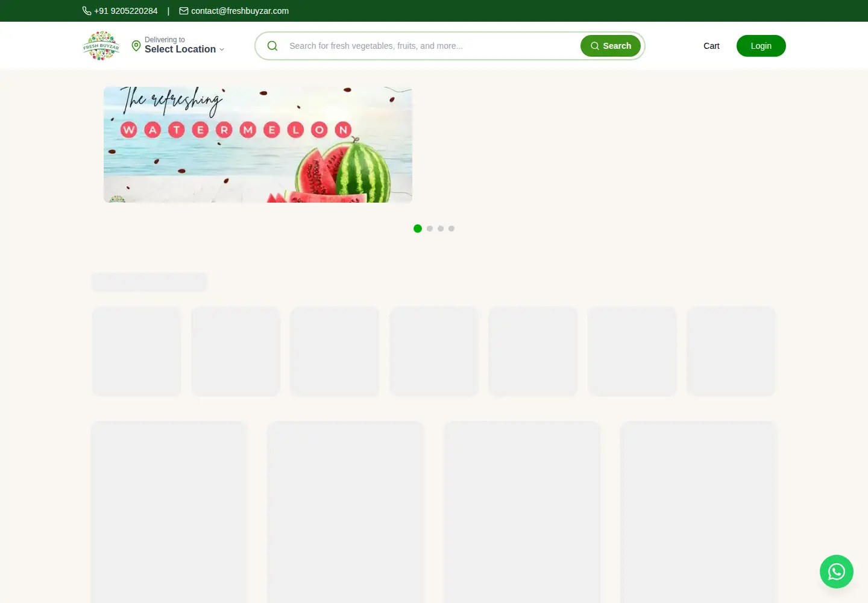
Task: Select the fourth carousel dot
Action: tap(451, 229)
